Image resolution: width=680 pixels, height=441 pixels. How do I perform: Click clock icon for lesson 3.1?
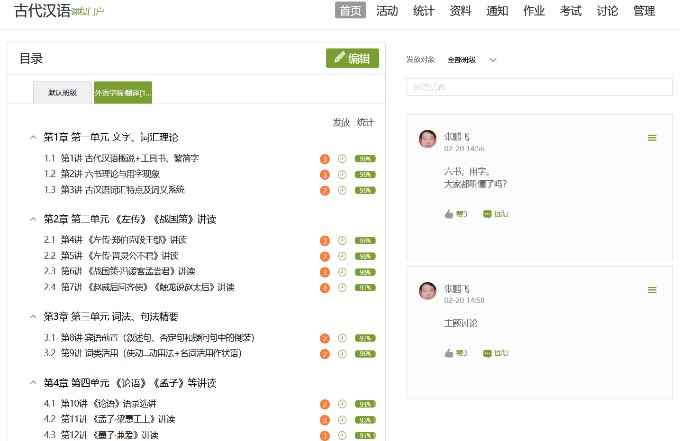pos(342,338)
